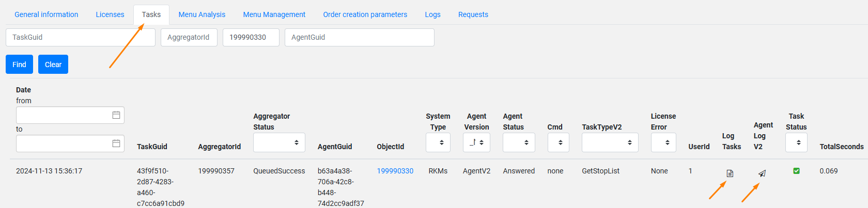Expand the System Type filter dropdown
Screen dimensions: 868x208
pos(438,142)
